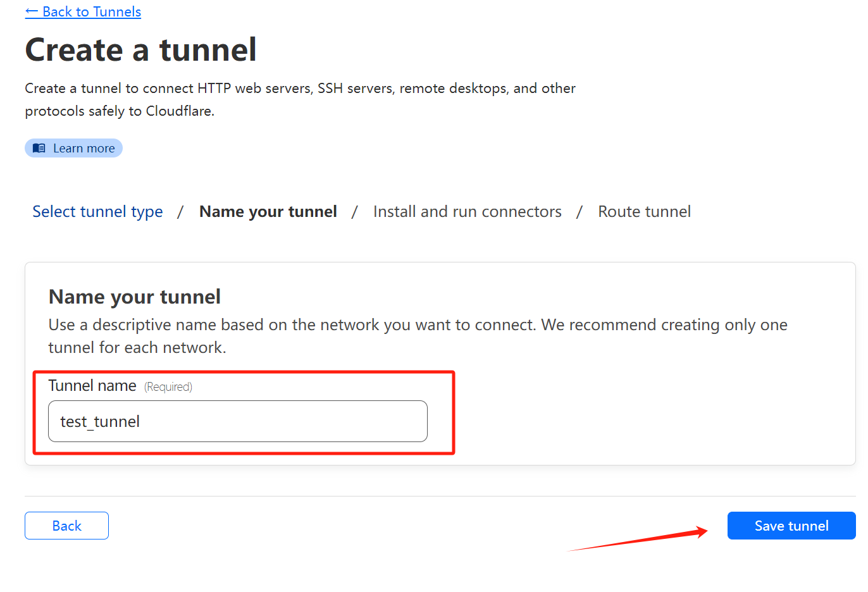Screen dimensions: 868x592
Task: Click the outlined Back button
Action: [x=66, y=526]
